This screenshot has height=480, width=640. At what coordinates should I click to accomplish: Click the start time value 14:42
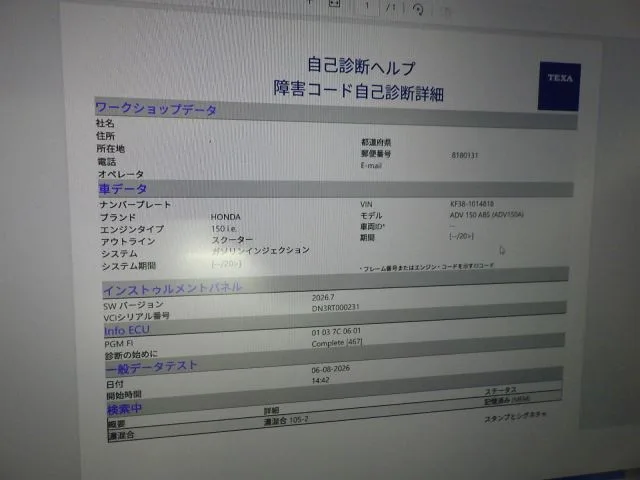tap(320, 380)
